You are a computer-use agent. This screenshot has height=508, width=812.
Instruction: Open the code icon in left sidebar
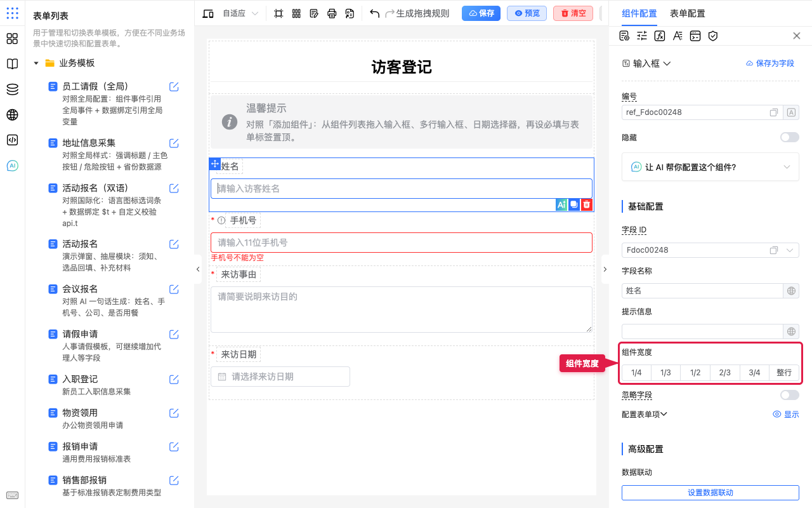coord(12,140)
